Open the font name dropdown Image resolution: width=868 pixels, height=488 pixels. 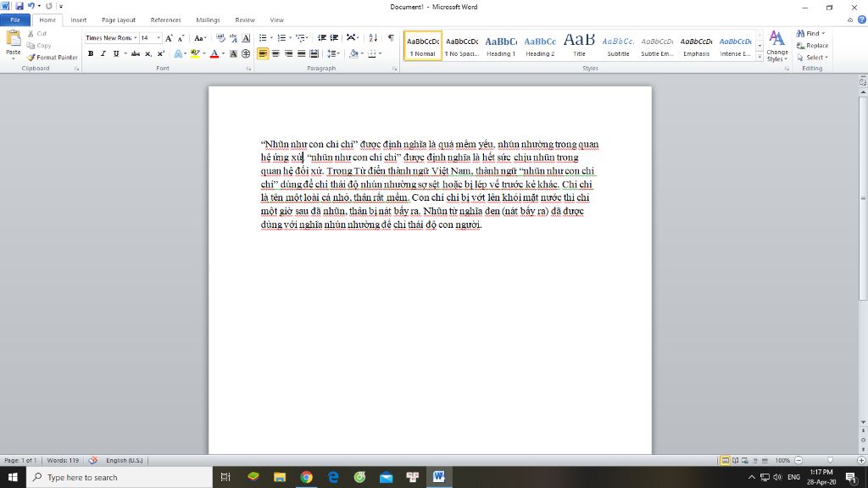pos(135,38)
